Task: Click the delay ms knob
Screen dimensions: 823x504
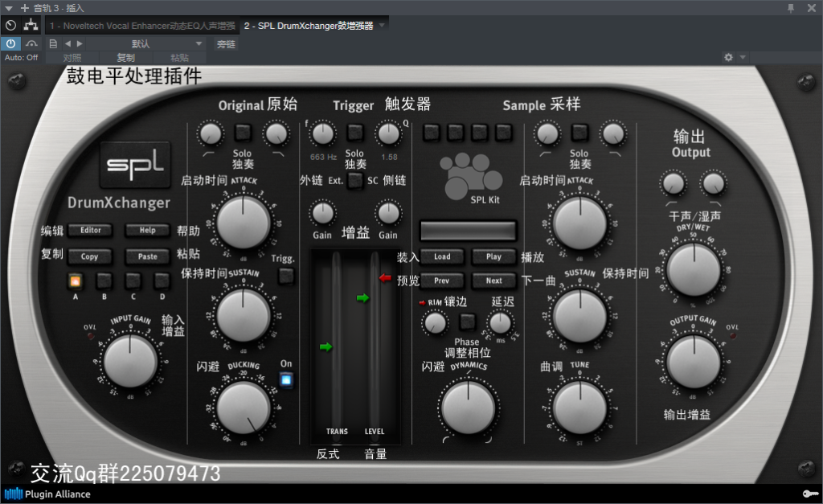Action: 500,322
